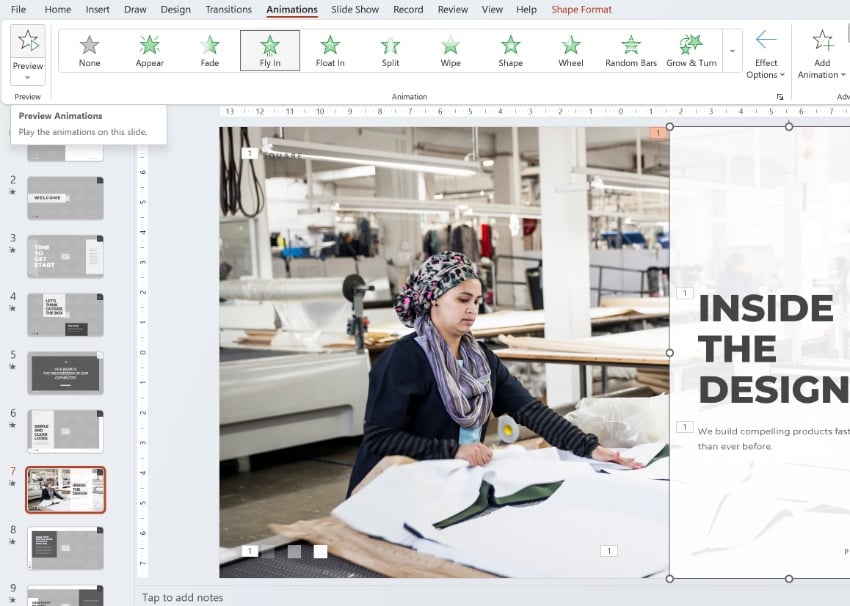Remove animation by selecting None

(x=89, y=50)
